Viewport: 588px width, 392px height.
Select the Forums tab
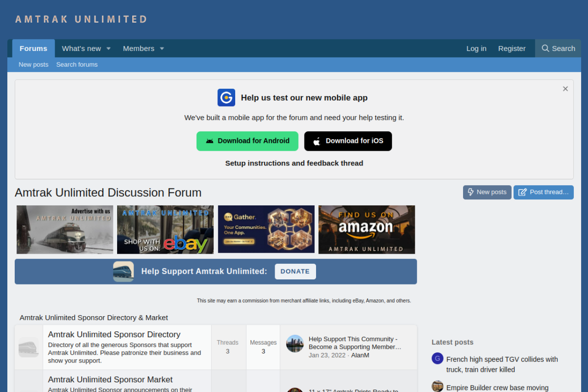point(33,48)
